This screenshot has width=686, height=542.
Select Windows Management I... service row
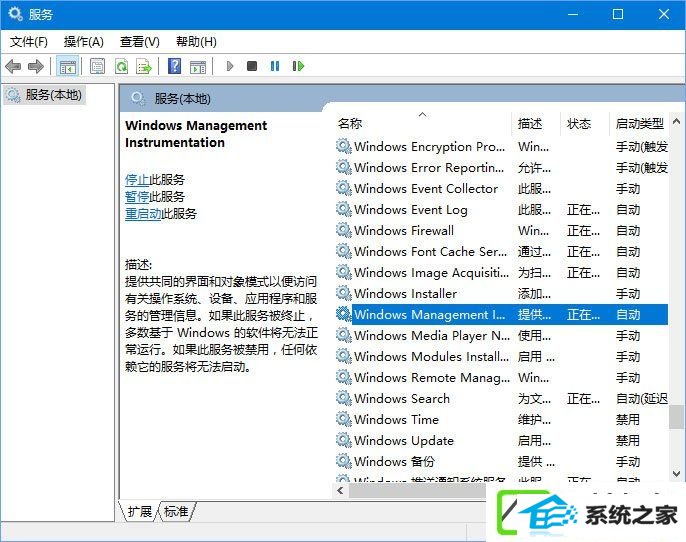(501, 314)
